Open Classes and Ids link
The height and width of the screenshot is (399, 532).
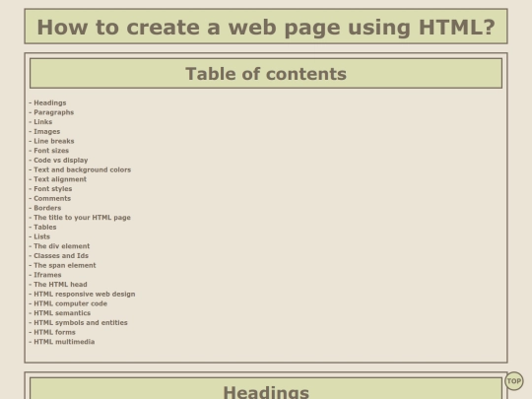click(x=61, y=255)
